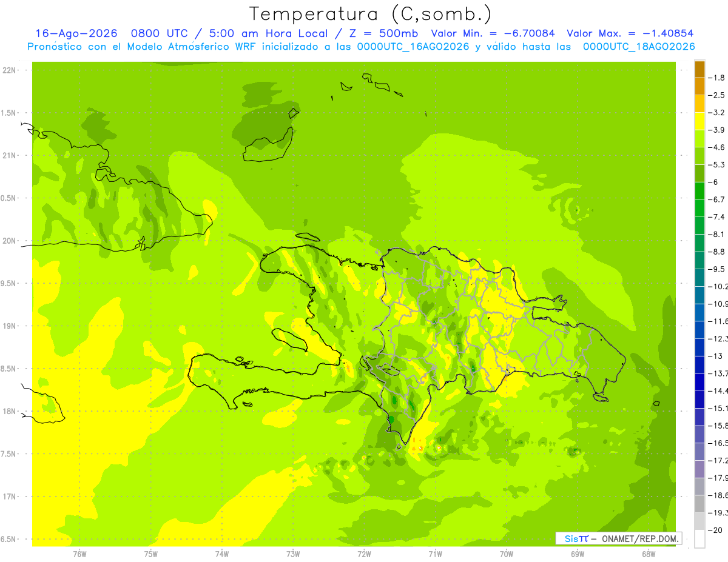
Task: Click the "-8.8" colorbar value
Action: coord(716,252)
